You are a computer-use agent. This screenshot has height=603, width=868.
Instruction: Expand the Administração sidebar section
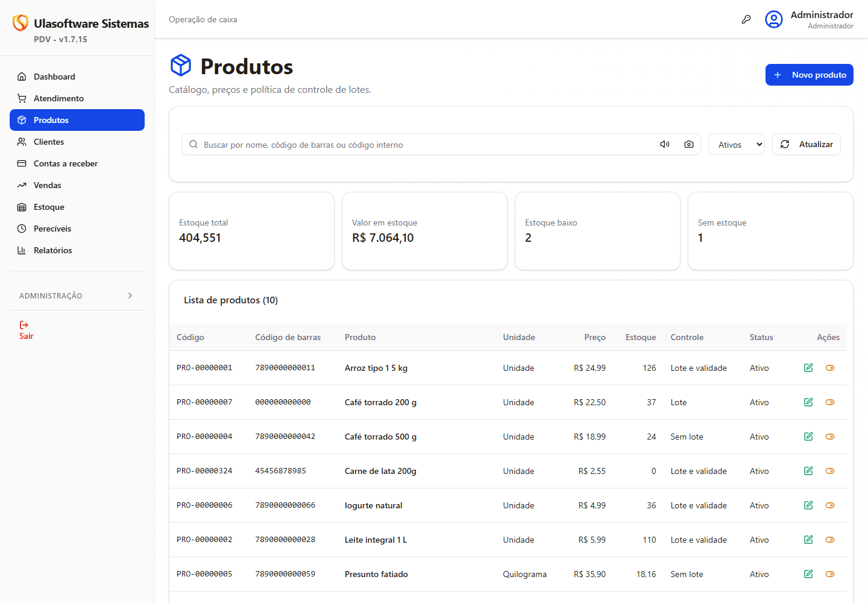pos(77,295)
